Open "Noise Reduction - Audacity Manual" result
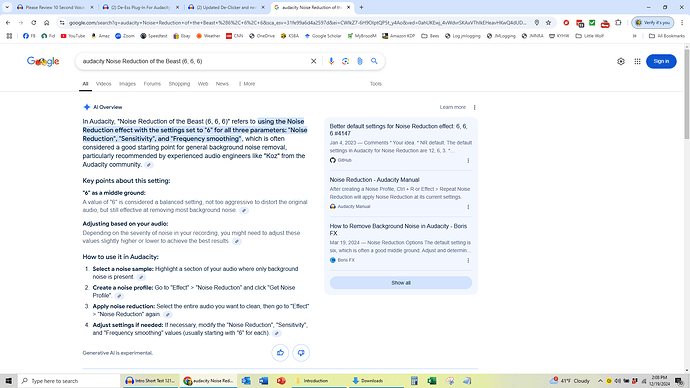690x388 pixels. [x=374, y=179]
